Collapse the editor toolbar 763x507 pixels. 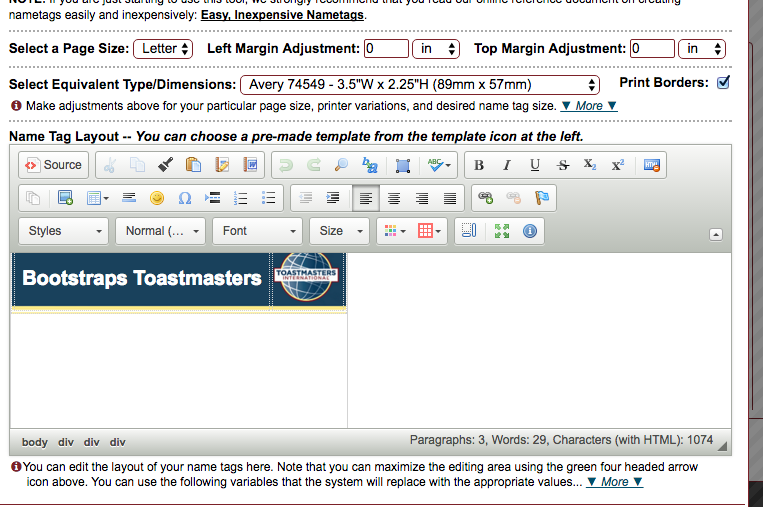(716, 235)
